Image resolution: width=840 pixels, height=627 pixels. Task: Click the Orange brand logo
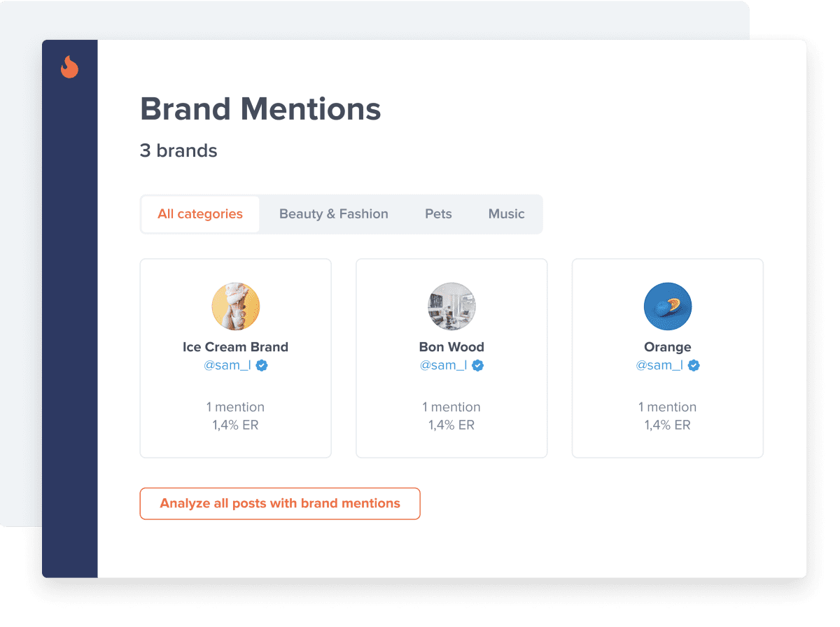[x=667, y=306]
